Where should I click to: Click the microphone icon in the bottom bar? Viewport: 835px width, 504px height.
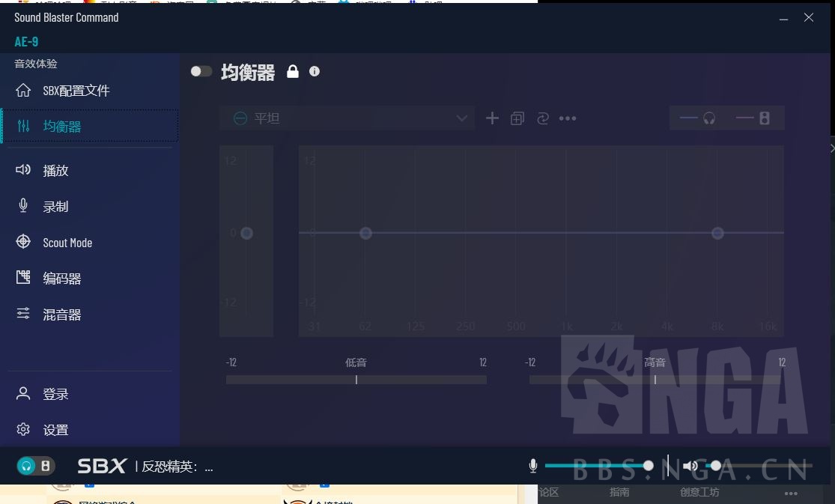[x=532, y=465]
